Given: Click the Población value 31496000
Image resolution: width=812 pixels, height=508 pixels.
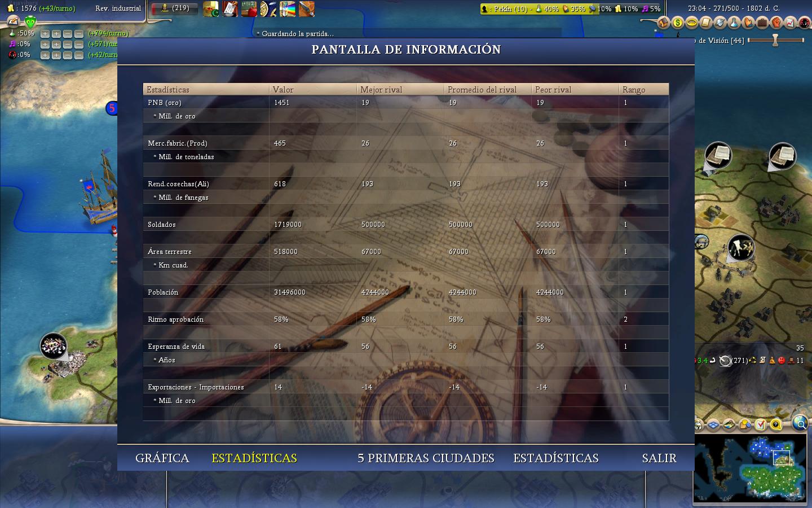Looking at the screenshot, I should click(290, 292).
